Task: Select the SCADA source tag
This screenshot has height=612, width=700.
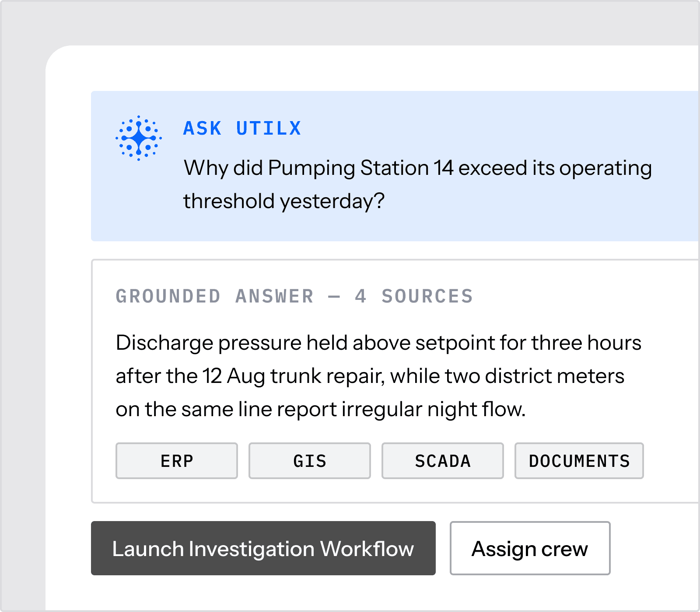Action: point(443,461)
